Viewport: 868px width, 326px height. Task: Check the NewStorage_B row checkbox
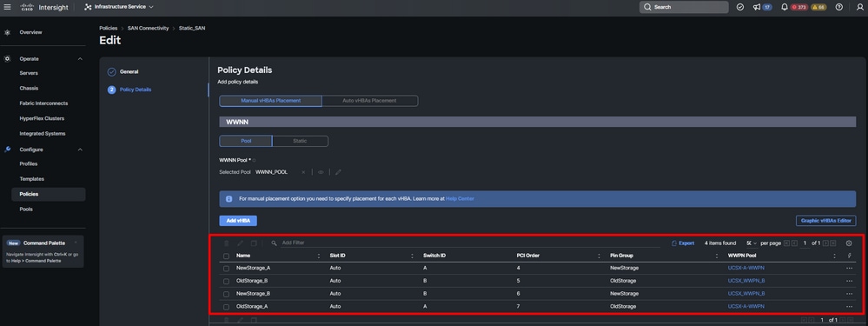pyautogui.click(x=226, y=294)
